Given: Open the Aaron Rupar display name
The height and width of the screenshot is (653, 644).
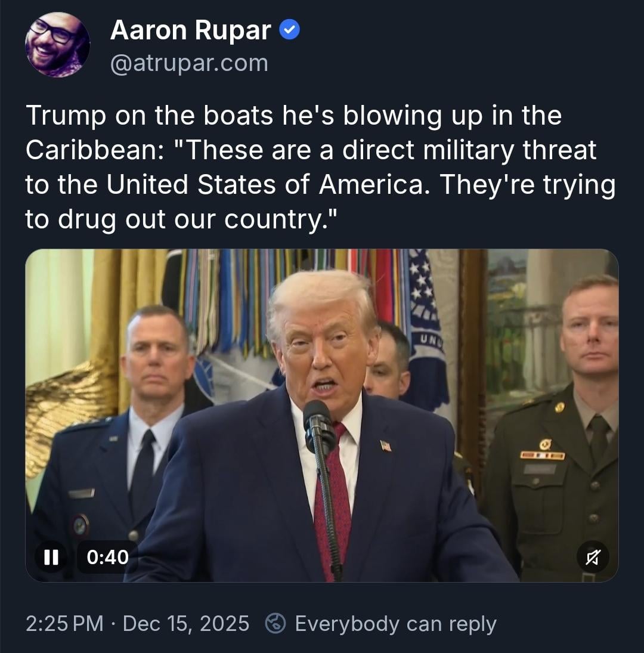Looking at the screenshot, I should pyautogui.click(x=191, y=30).
